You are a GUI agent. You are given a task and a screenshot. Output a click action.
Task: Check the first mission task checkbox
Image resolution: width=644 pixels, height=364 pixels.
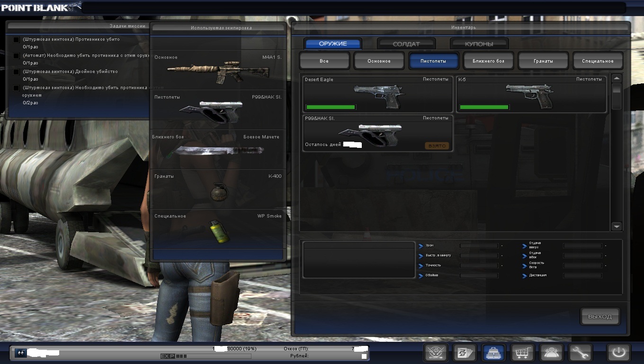[17, 40]
